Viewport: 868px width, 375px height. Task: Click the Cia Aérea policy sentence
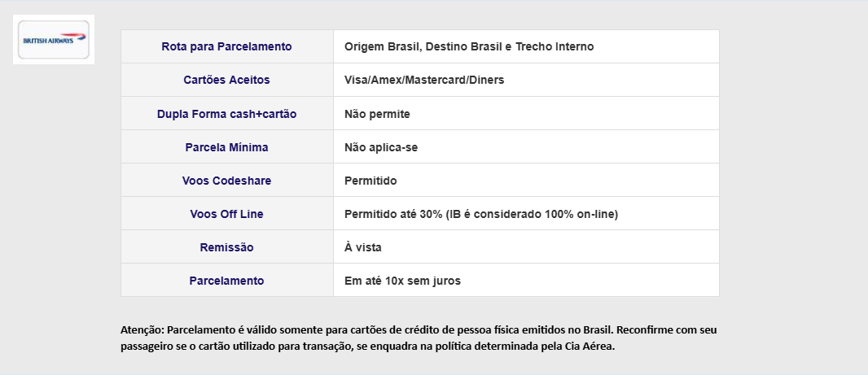point(367,347)
